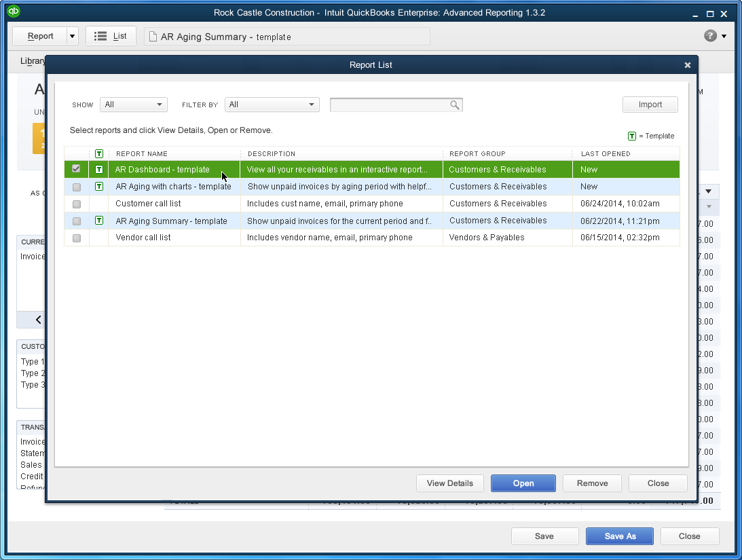Click the Template legend icon
Image resolution: width=742 pixels, height=560 pixels.
tap(632, 136)
